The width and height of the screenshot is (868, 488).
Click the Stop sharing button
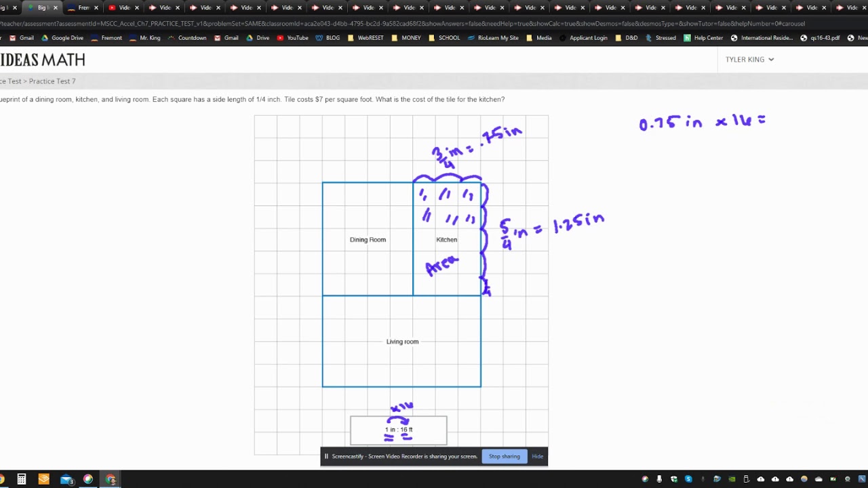505,456
